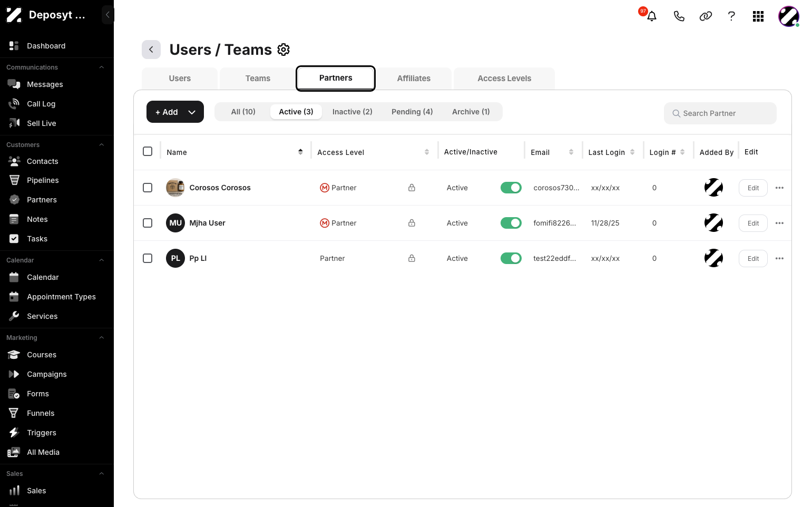
Task: Click the lock icon in Corosos Corosos row
Action: pyautogui.click(x=412, y=188)
